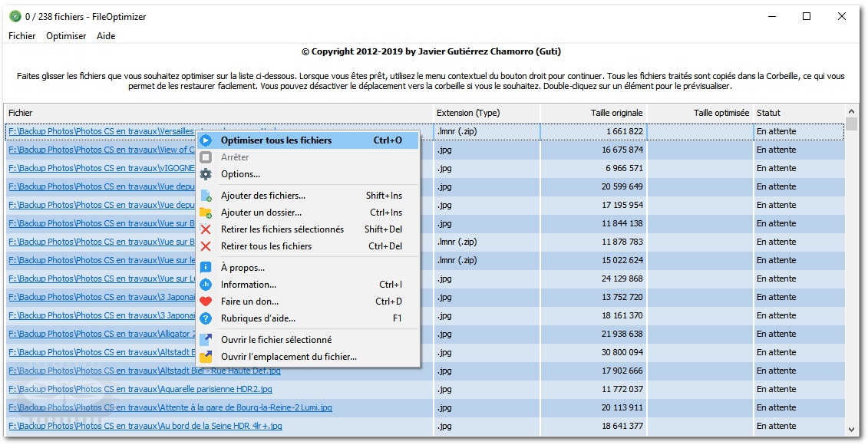Sort by the Extension (Type) column header
Screen dimensions: 868x445
pyautogui.click(x=487, y=113)
